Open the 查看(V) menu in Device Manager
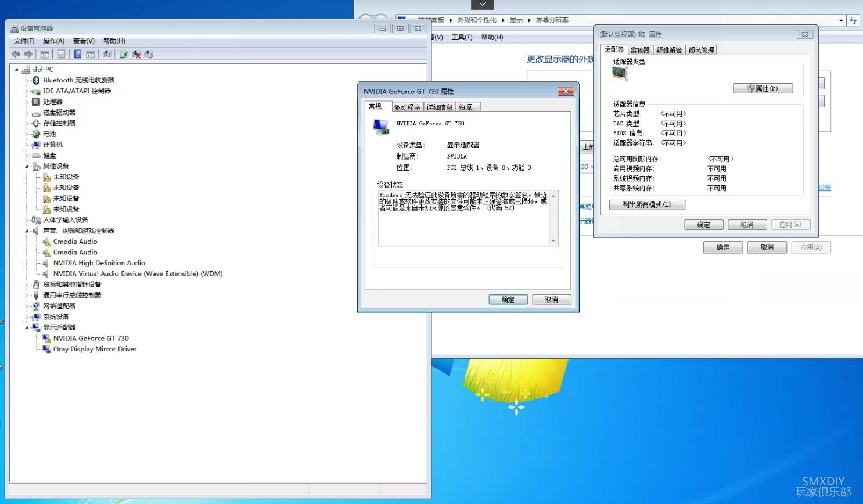 click(x=84, y=41)
